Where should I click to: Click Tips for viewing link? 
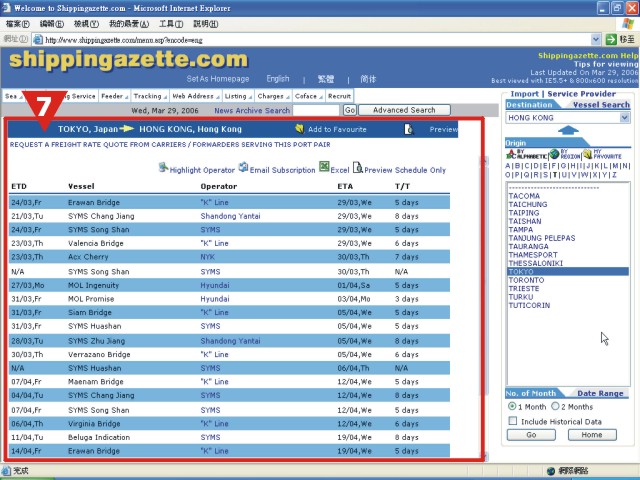[x=605, y=64]
